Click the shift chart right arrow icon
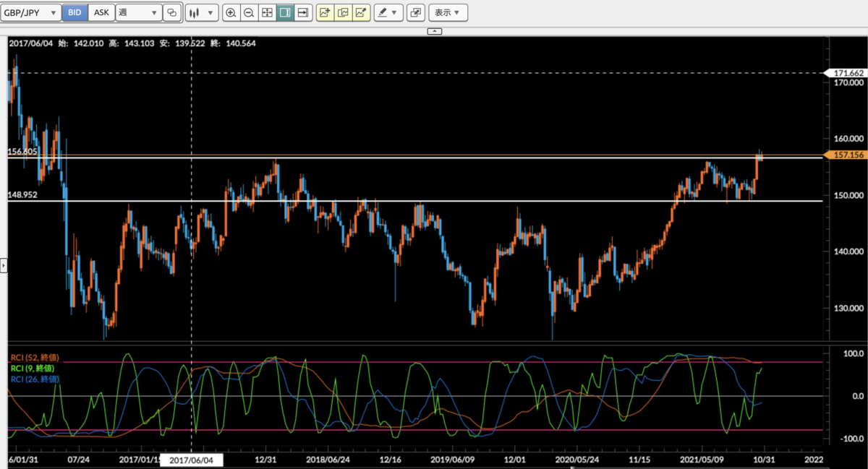This screenshot has width=868, height=469. [303, 12]
